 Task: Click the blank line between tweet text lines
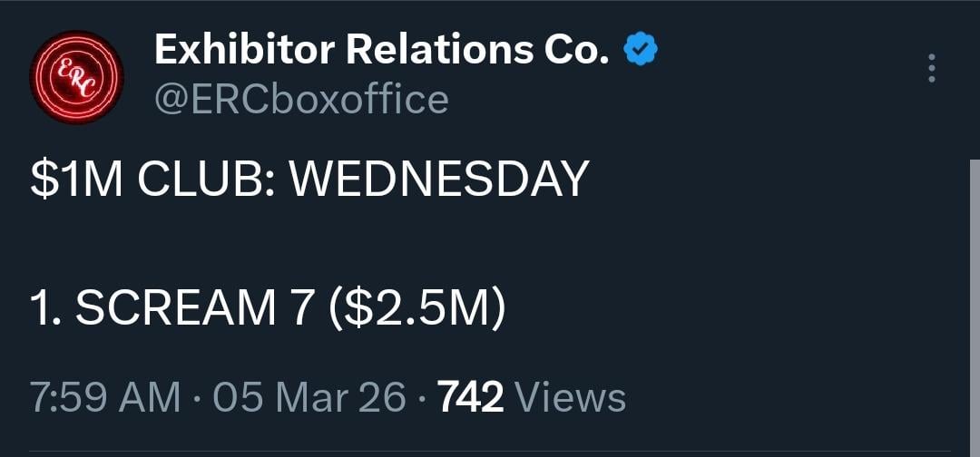point(272,245)
